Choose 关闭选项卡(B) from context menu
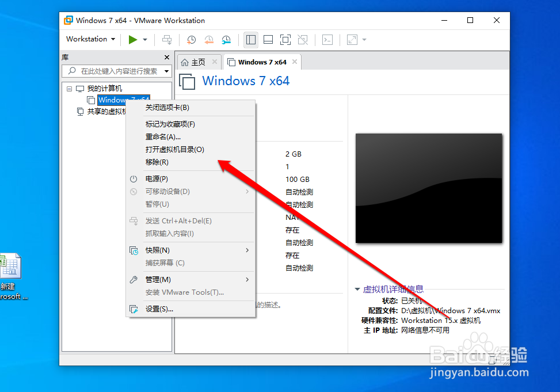The width and height of the screenshot is (560, 392). (191, 108)
